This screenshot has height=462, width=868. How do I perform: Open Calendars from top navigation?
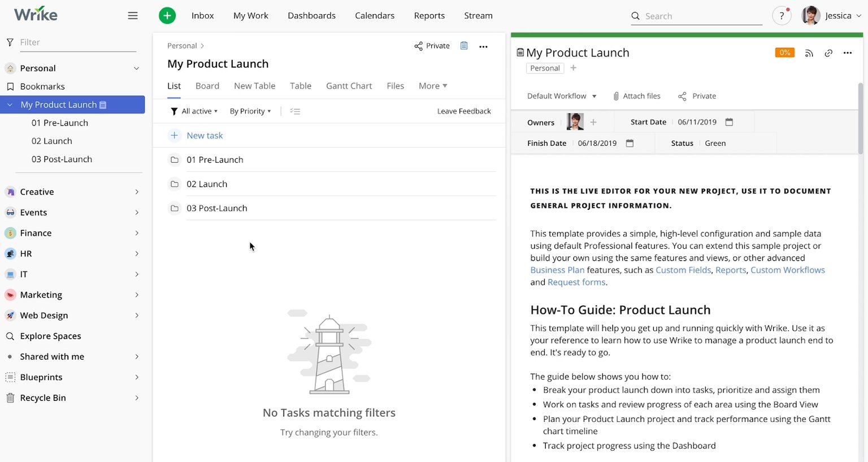pyautogui.click(x=375, y=16)
